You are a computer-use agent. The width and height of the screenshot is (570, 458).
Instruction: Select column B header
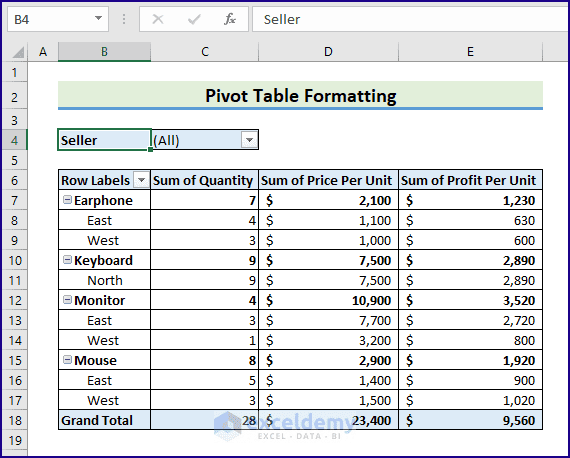pos(104,52)
